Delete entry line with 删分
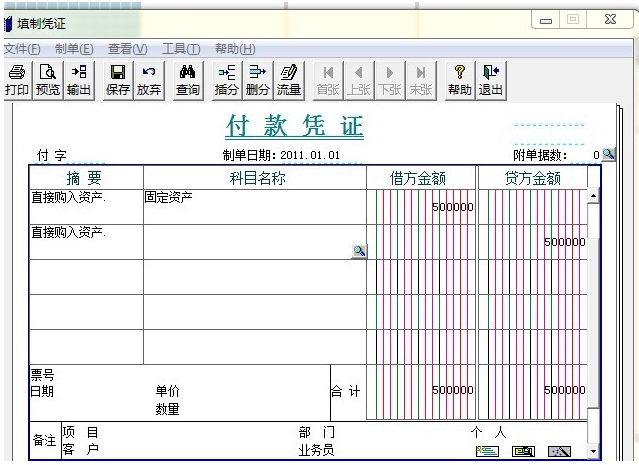The image size is (639, 465). 258,80
